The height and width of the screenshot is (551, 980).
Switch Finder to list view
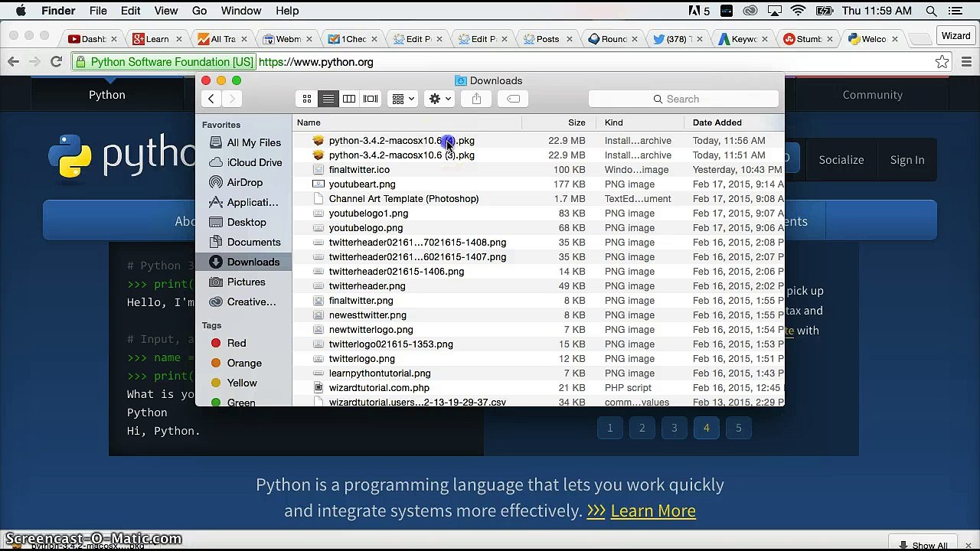pos(328,99)
